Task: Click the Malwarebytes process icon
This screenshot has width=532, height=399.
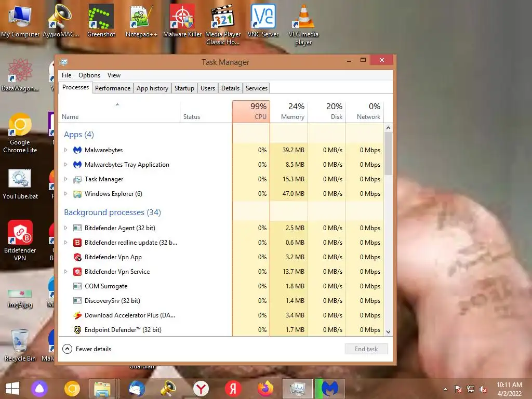Action: coord(77,150)
